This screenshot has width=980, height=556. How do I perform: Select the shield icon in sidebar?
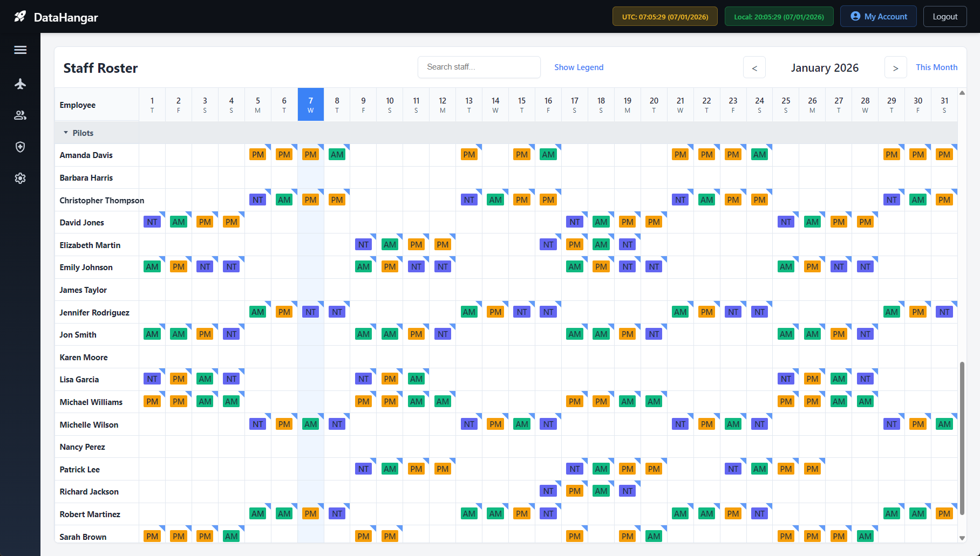[21, 147]
